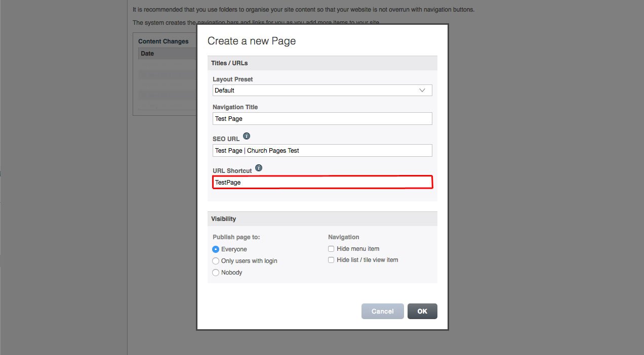The height and width of the screenshot is (355, 644).
Task: Focus the SEO URL text field
Action: [x=322, y=151]
